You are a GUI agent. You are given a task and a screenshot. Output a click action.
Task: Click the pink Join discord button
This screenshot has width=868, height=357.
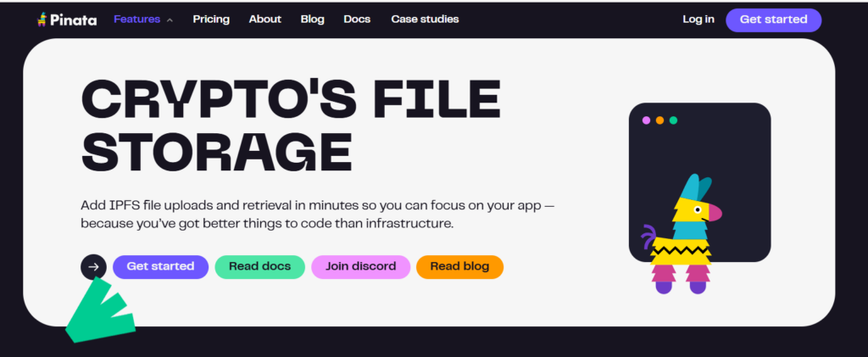pos(360,267)
